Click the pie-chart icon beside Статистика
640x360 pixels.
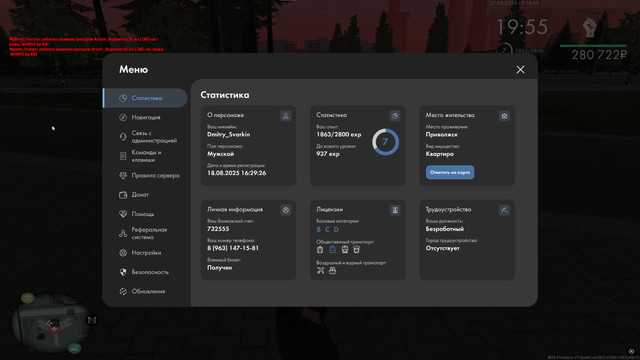123,98
